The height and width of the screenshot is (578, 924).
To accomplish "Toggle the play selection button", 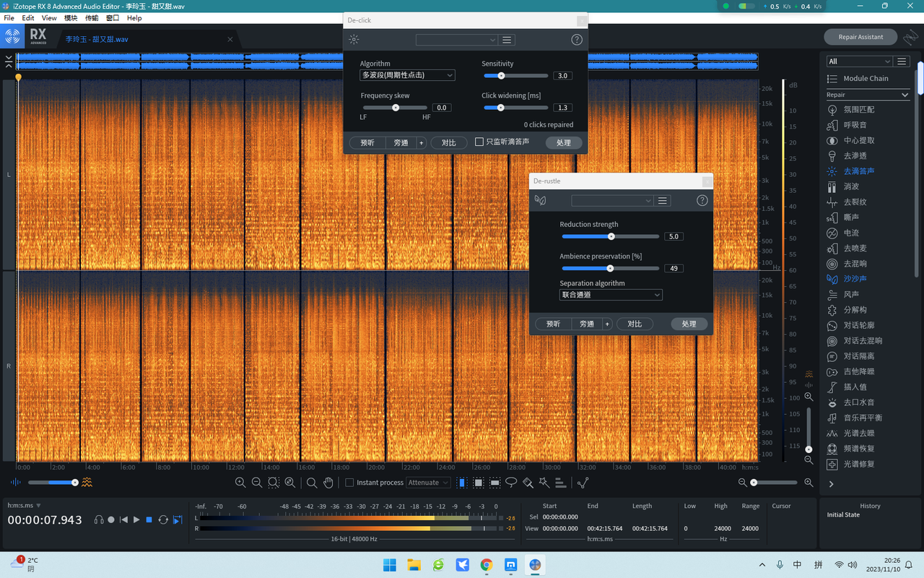I will (x=178, y=519).
